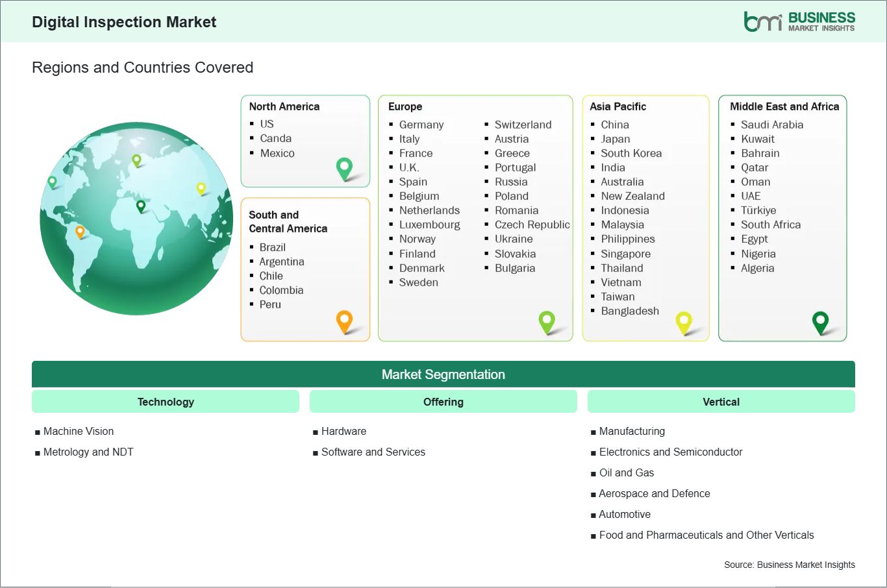
Task: Click the yellow map pin on the globe
Action: 201,188
